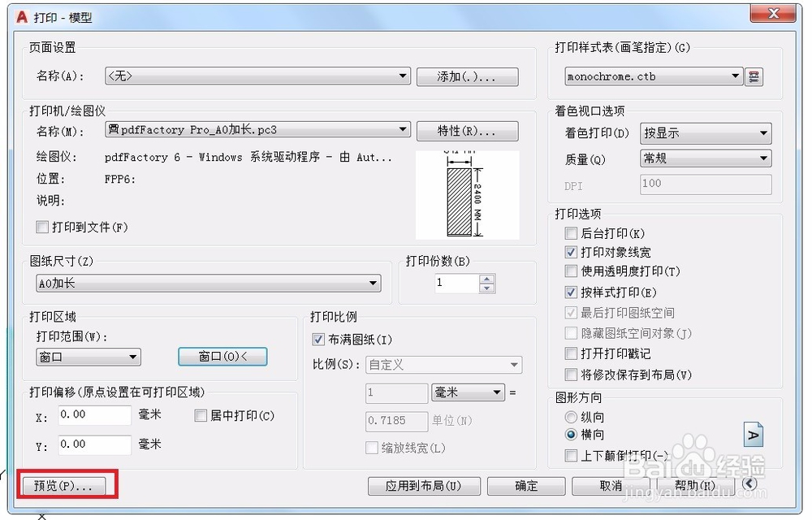Open the shaded plot As Displayed dropdown
Image resolution: width=812 pixels, height=520 pixels.
[706, 133]
